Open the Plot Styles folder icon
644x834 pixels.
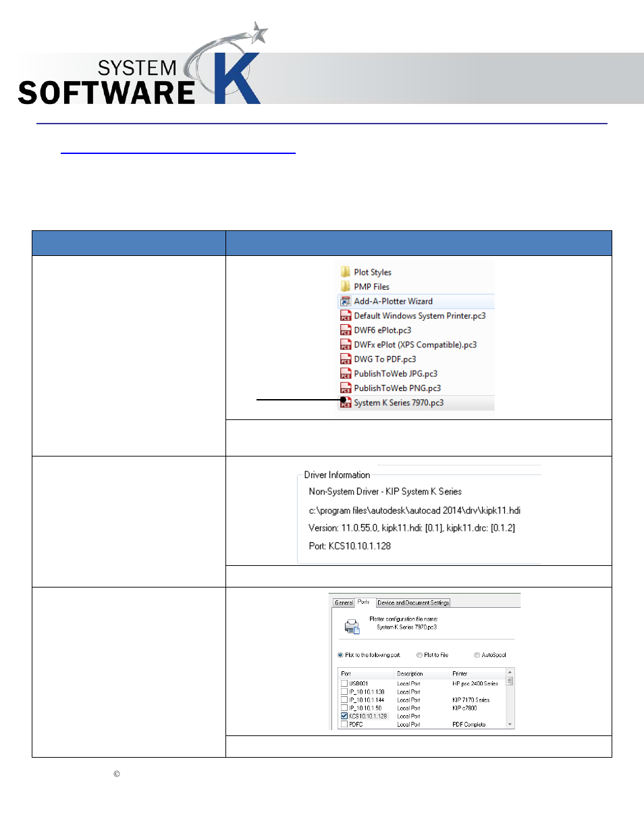pyautogui.click(x=346, y=272)
